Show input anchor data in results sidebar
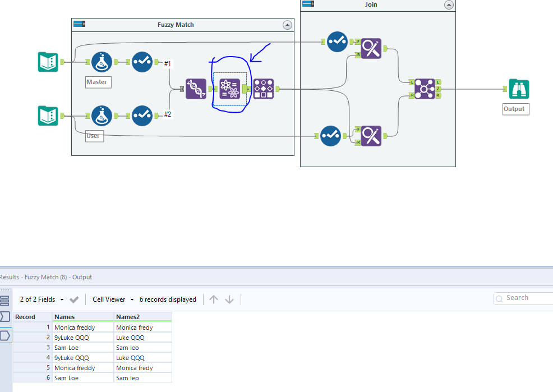 pyautogui.click(x=5, y=316)
